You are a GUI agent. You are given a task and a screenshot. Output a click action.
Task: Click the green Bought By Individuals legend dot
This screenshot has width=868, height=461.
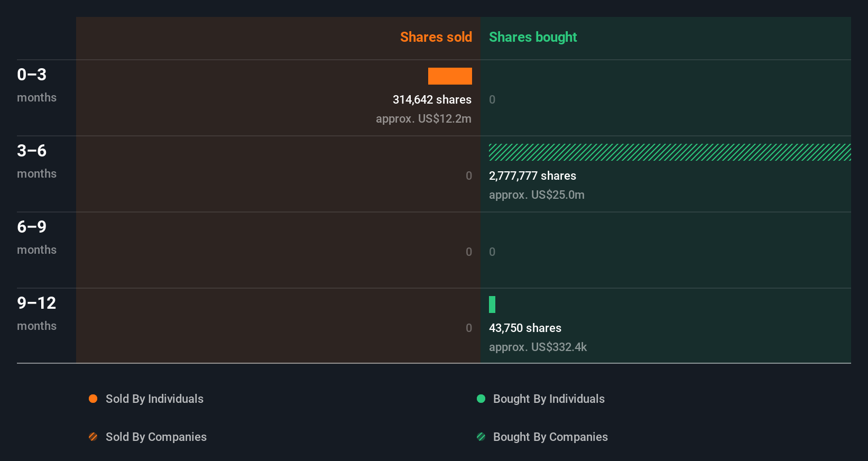481,399
